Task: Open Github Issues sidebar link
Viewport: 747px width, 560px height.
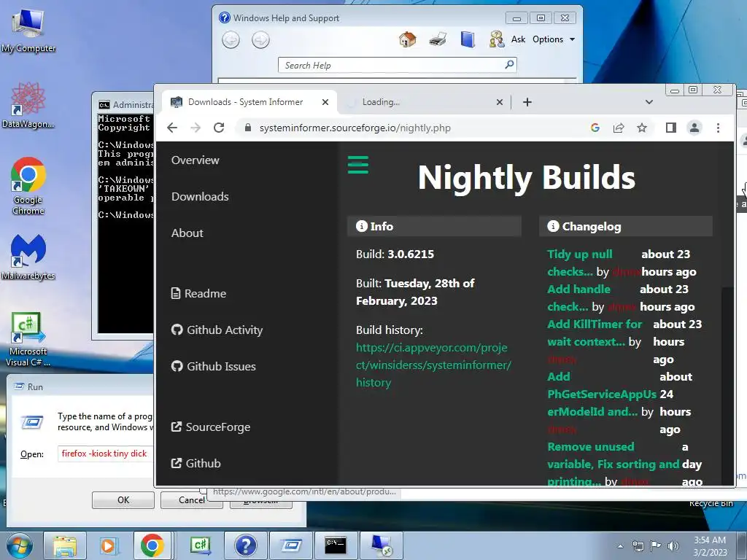Action: click(214, 366)
